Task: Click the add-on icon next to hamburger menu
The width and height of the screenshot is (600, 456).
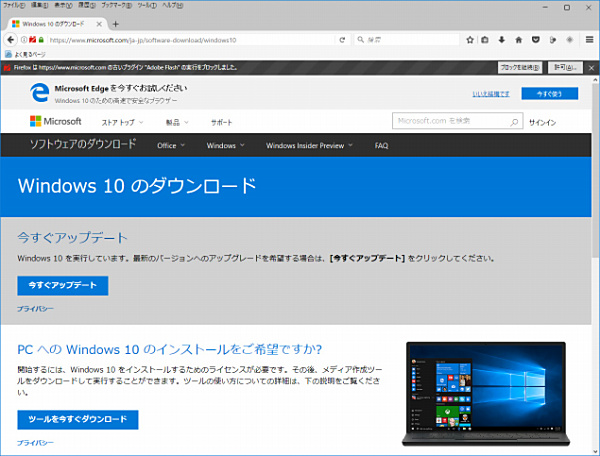Action: click(x=569, y=40)
